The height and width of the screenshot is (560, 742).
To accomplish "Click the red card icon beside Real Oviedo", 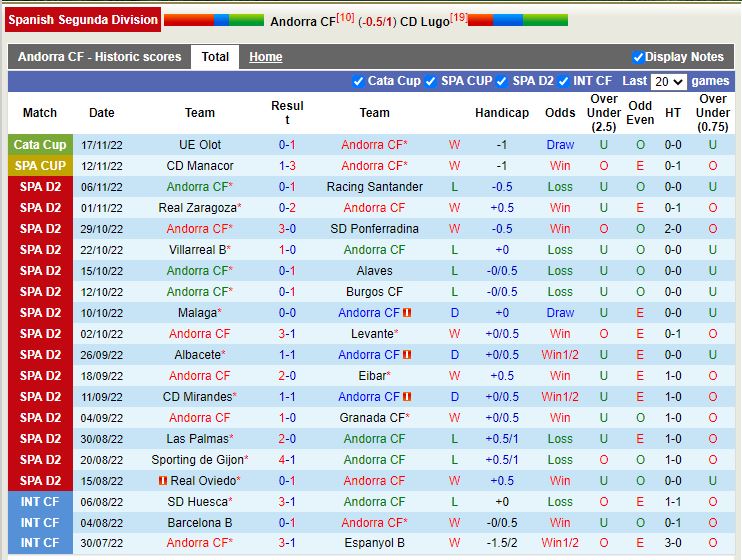I will [163, 481].
